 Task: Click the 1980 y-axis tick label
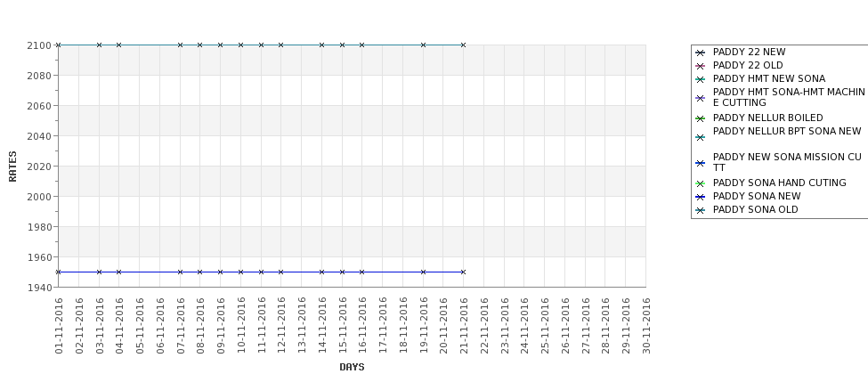[39, 227]
